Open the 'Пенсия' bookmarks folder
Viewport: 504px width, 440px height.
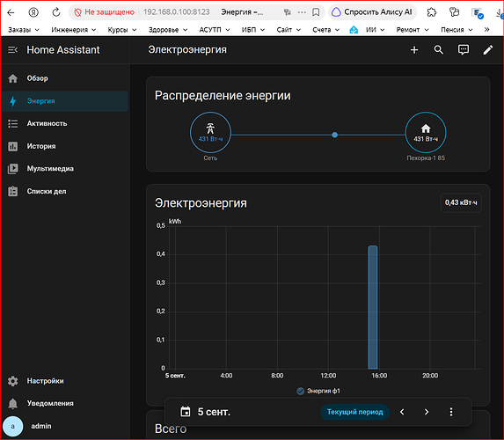457,30
